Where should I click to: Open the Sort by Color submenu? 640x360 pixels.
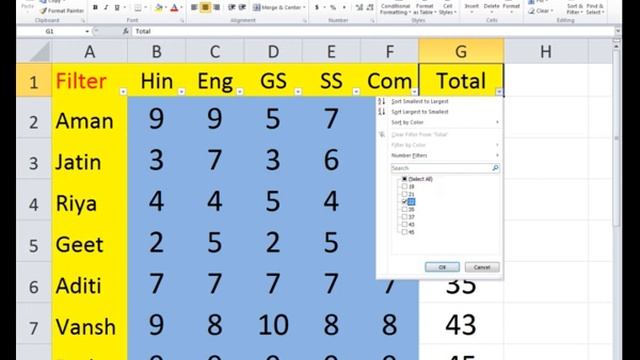[439, 122]
